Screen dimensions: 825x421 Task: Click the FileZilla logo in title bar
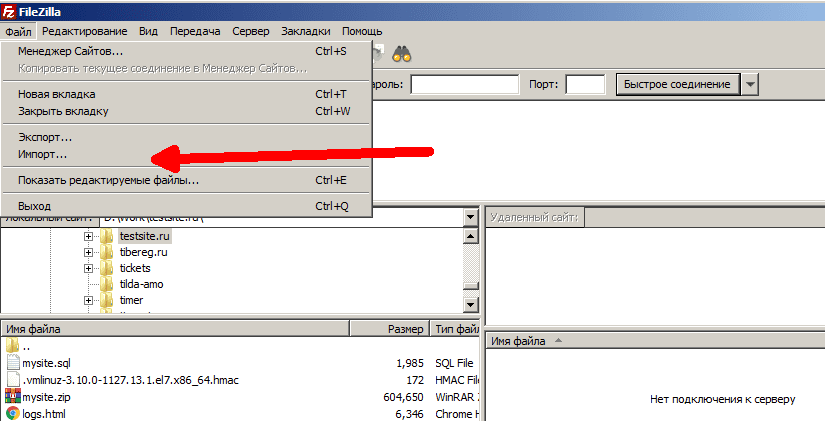tap(9, 12)
